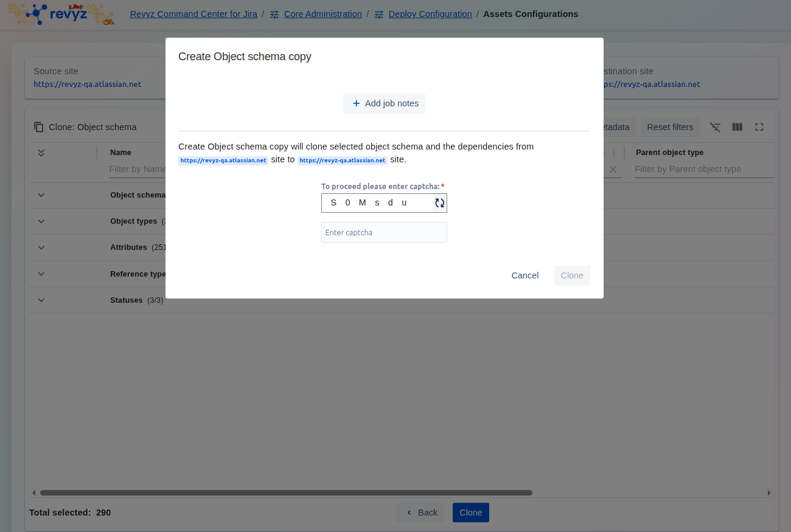Image resolution: width=791 pixels, height=532 pixels.
Task: Toggle full screen table view
Action: click(x=759, y=127)
